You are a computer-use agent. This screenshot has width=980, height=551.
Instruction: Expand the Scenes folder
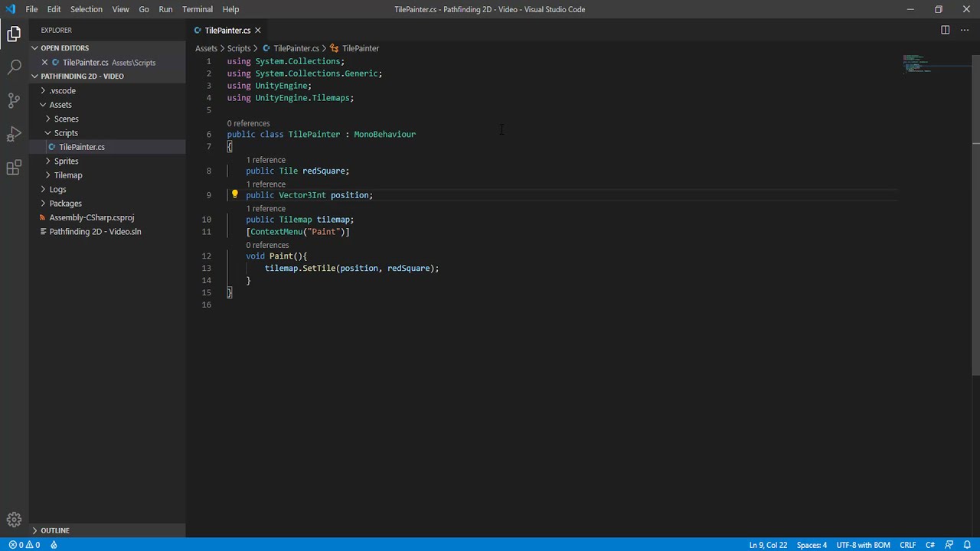pyautogui.click(x=66, y=119)
